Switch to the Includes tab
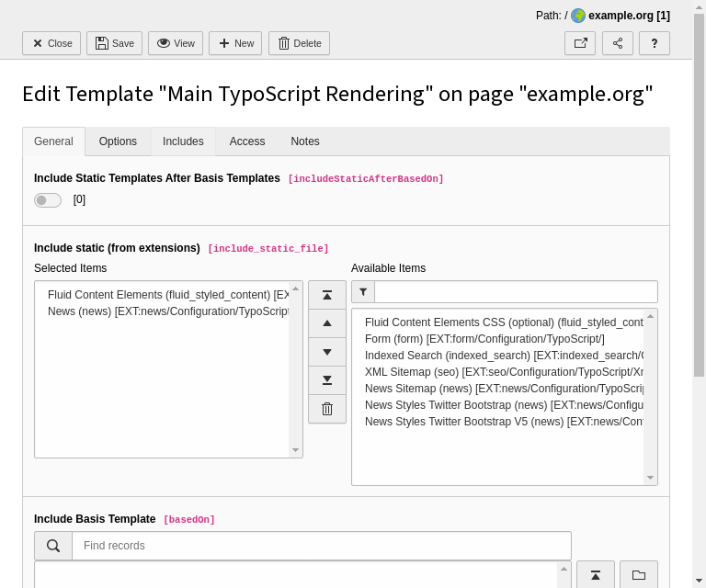This screenshot has width=706, height=588. (183, 141)
